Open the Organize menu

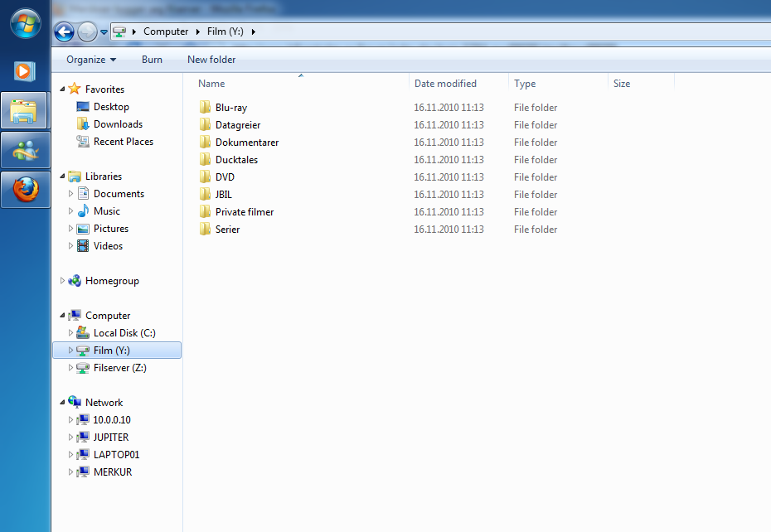click(91, 60)
